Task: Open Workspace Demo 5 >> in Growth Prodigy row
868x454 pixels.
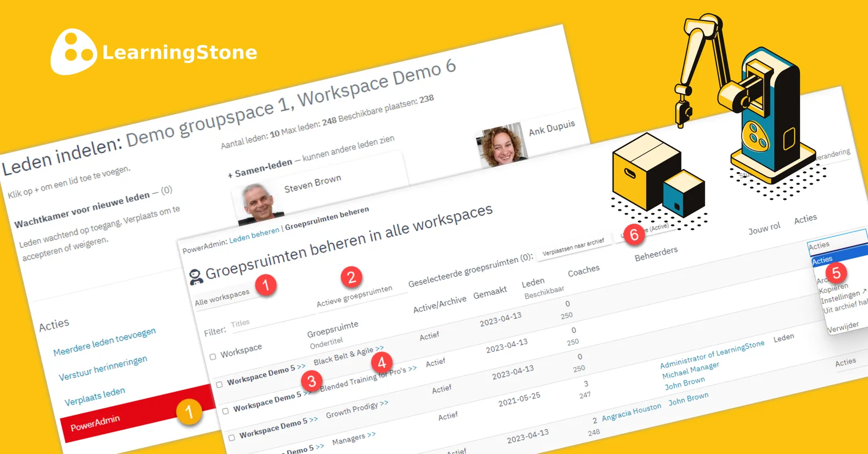Action: click(x=278, y=427)
